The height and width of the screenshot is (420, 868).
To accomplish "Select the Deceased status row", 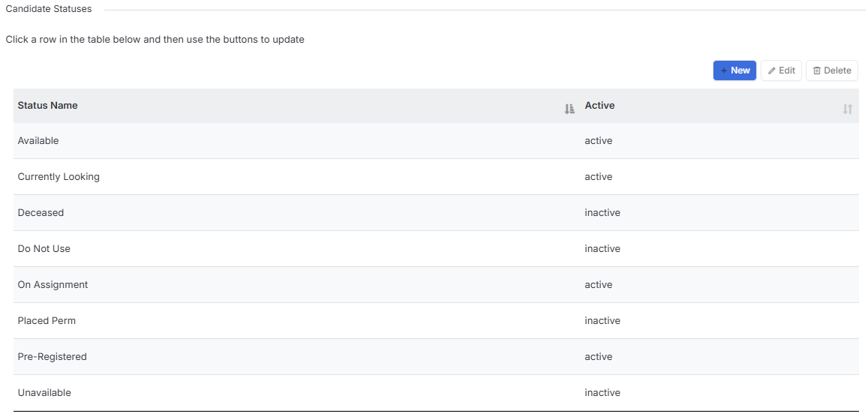I will click(x=436, y=213).
